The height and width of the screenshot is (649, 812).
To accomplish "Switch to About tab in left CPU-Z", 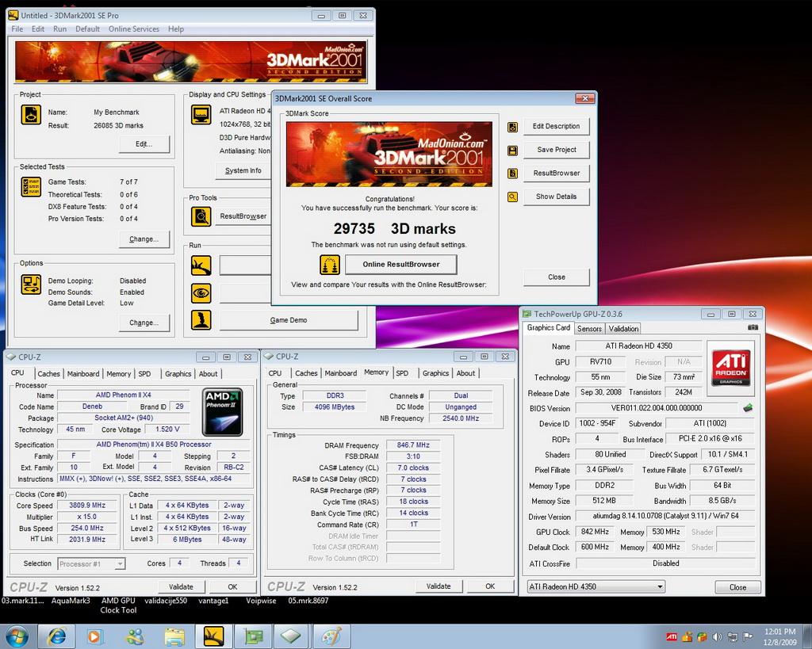I will [x=209, y=374].
